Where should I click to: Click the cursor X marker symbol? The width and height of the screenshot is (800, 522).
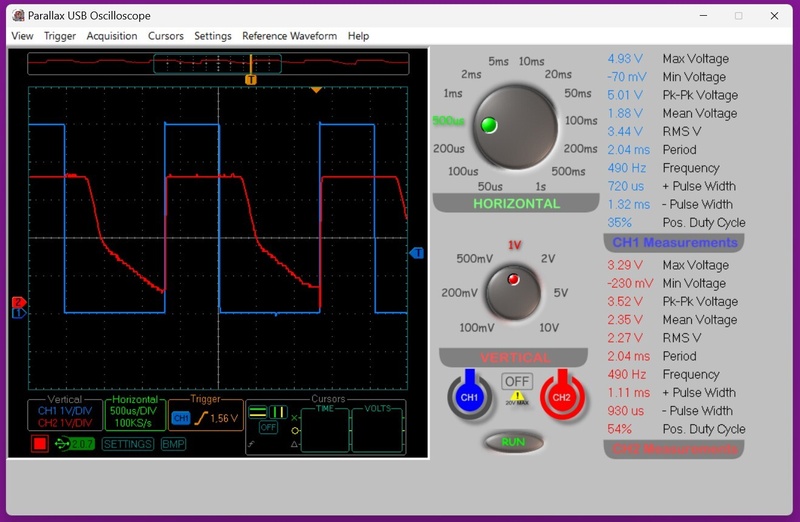[294, 418]
